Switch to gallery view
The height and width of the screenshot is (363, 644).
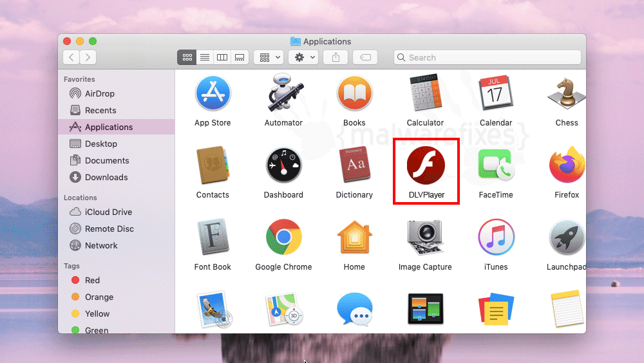pos(240,57)
